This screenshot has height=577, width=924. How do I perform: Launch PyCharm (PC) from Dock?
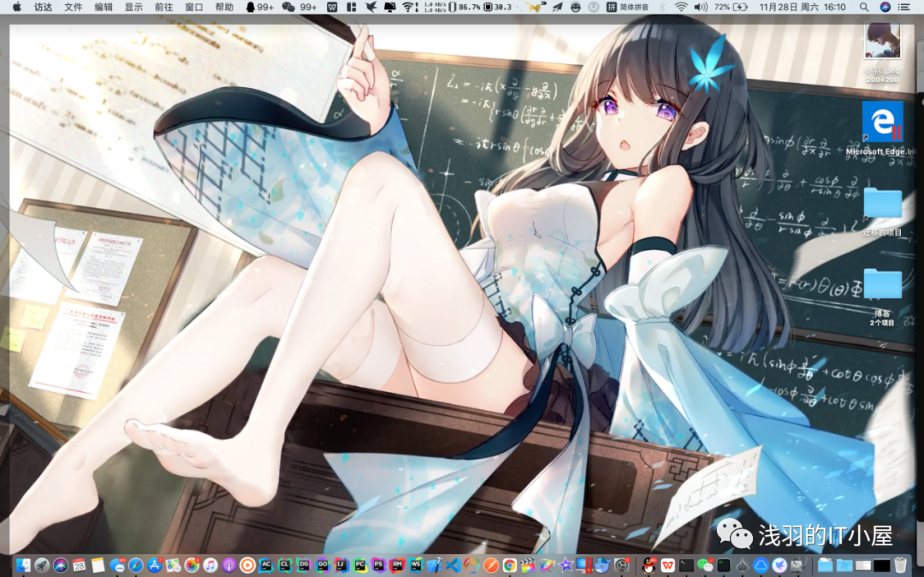[x=359, y=565]
